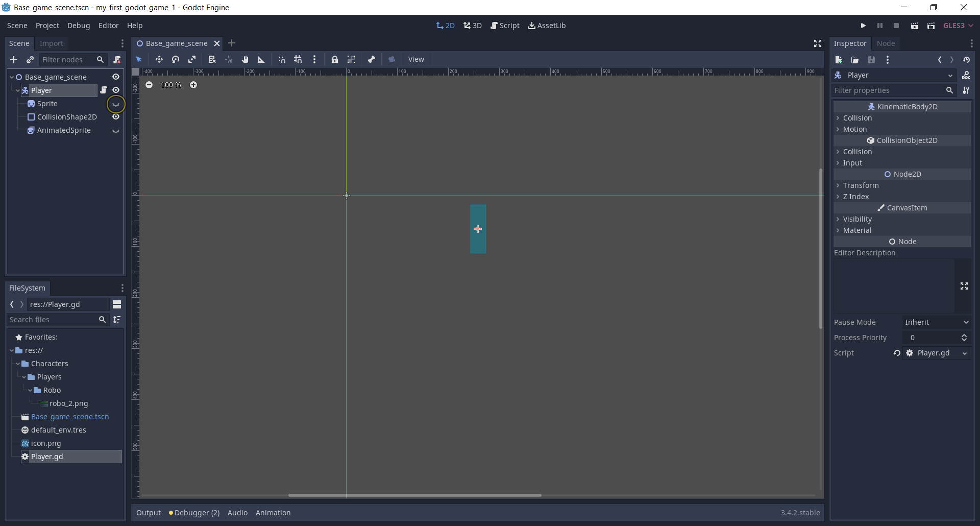Select robo_2.png in FileSystem
The height and width of the screenshot is (526, 980).
pos(68,403)
